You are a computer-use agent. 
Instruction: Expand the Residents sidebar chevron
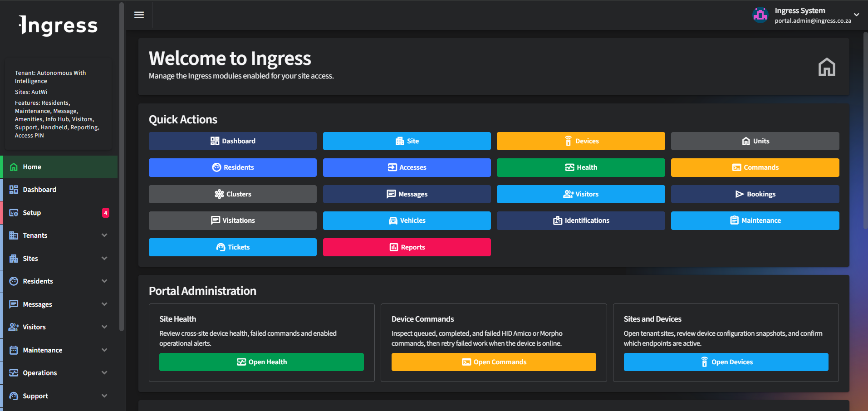[104, 281]
